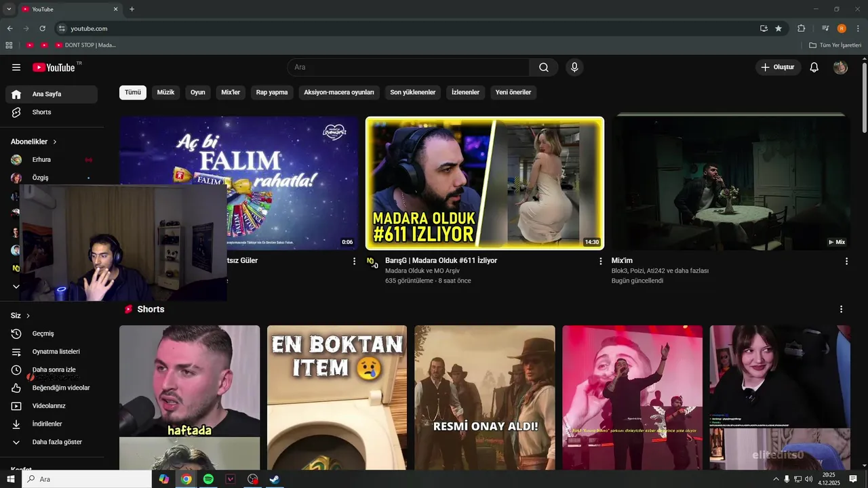The image size is (868, 488).
Task: Open Madara Olduk #611 video thumbnail
Action: [x=485, y=183]
